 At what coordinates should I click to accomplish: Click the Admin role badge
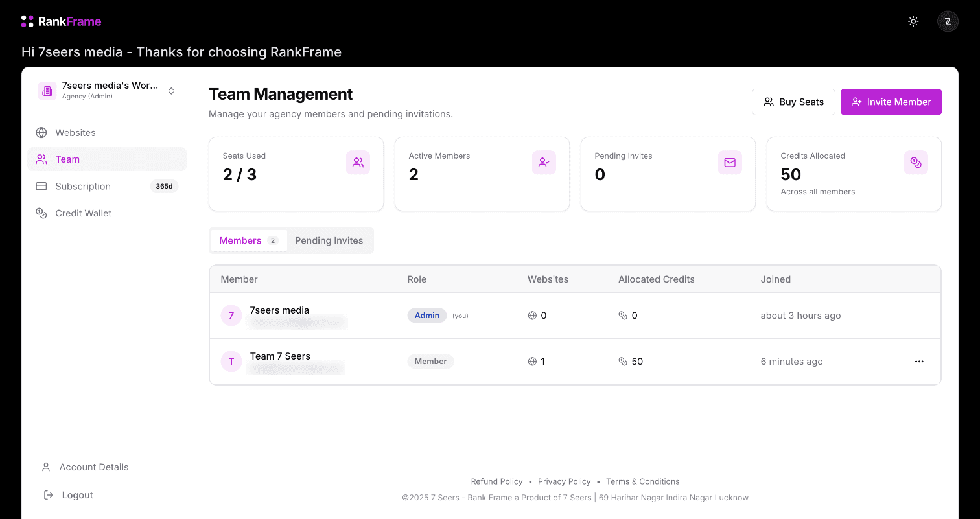[427, 316]
